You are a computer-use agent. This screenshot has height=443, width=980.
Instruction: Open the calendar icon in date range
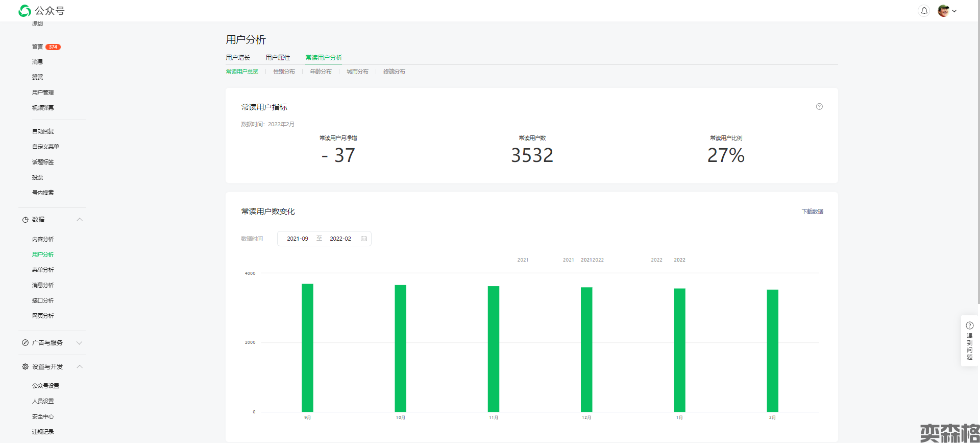[364, 239]
